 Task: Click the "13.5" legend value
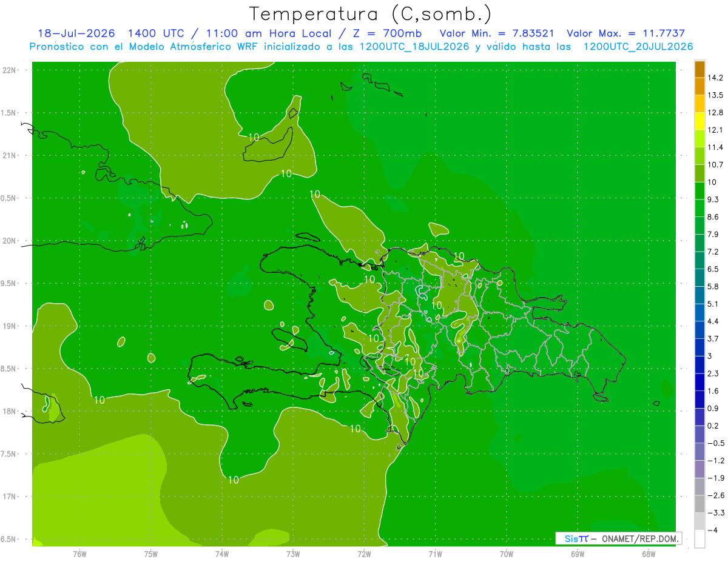(x=715, y=95)
